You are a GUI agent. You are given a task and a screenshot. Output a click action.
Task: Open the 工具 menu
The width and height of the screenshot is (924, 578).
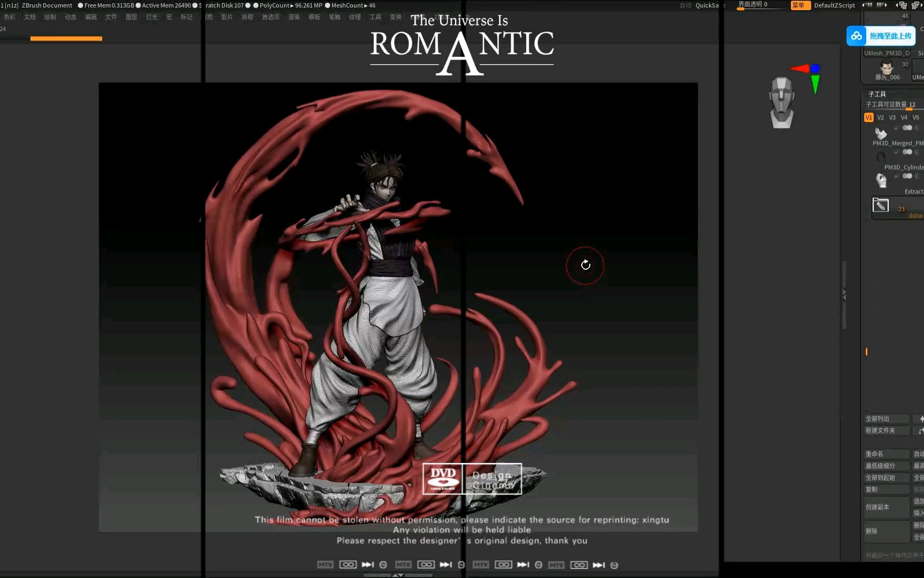pos(375,17)
